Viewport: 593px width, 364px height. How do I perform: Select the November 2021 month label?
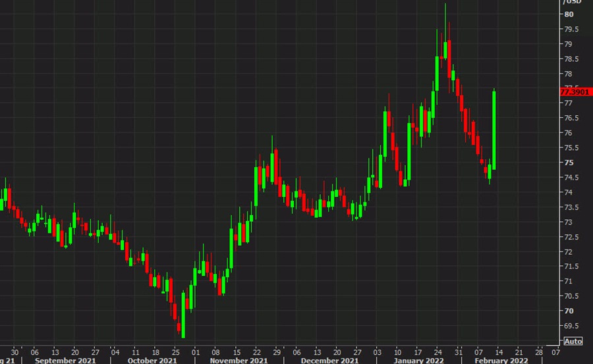point(239,360)
